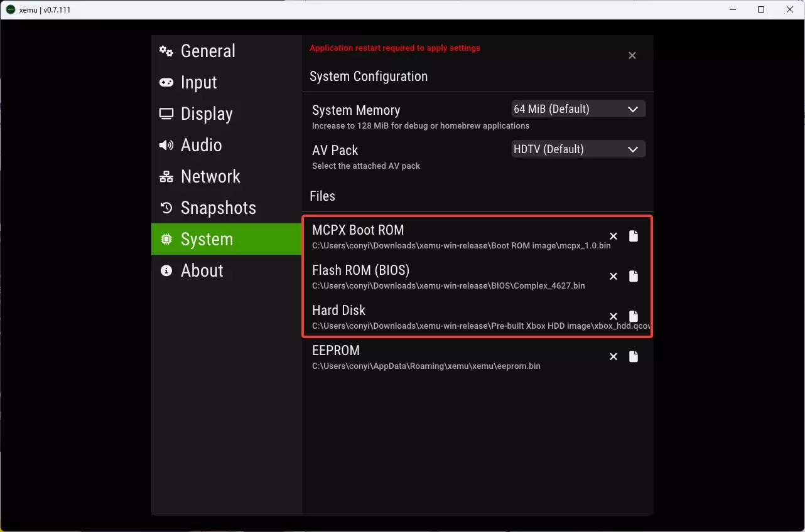The width and height of the screenshot is (805, 532).
Task: Click the System Memory label
Action: coord(356,110)
